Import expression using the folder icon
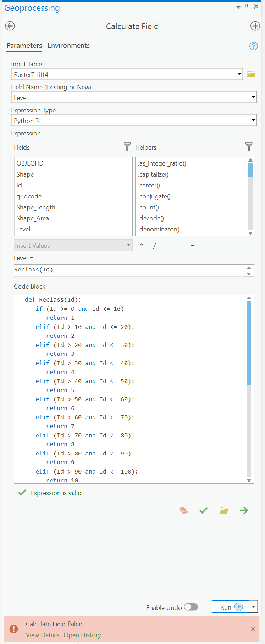Image resolution: width=265 pixels, height=644 pixels. click(x=223, y=510)
